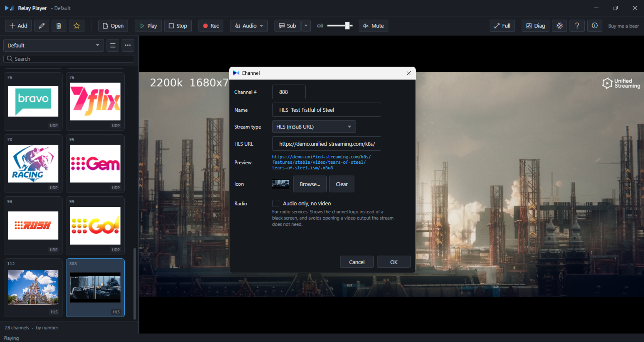Open the preview m3u8 URL link
Viewport: 644px width, 342px height.
(x=321, y=162)
